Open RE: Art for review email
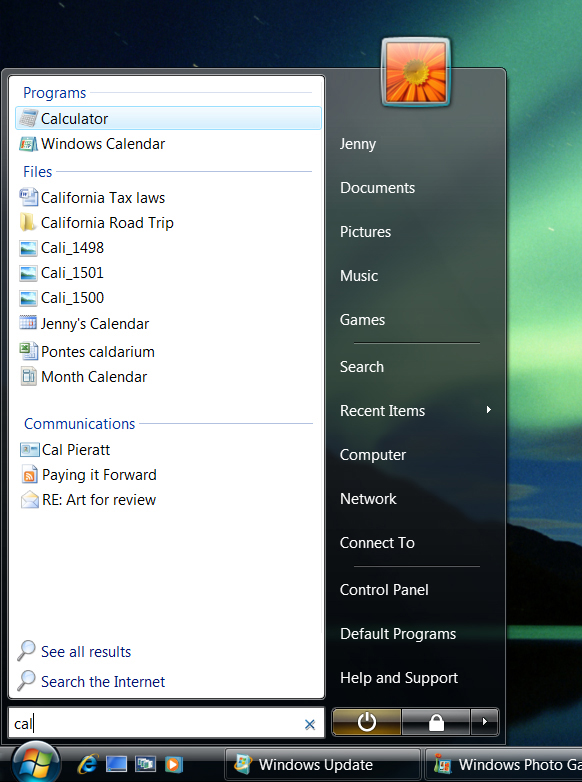 coord(169,499)
